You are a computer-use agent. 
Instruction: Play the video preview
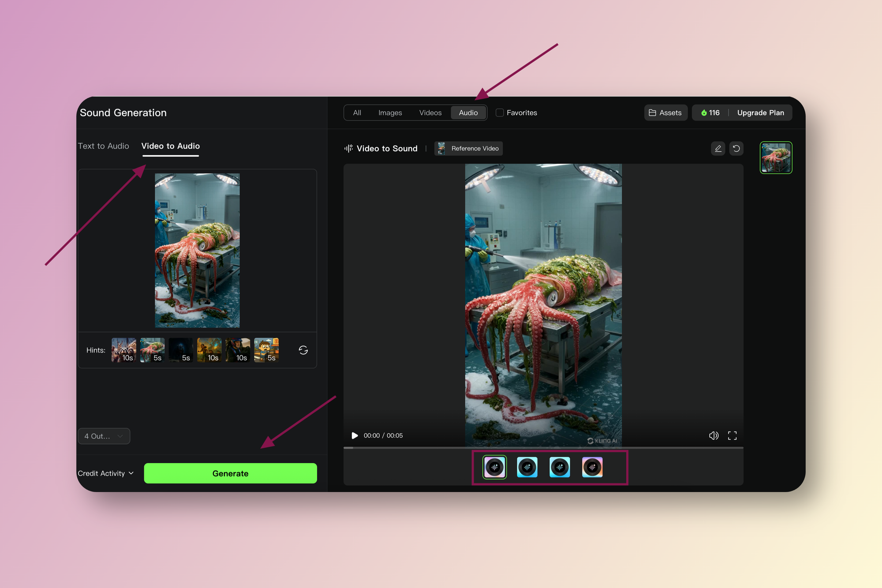pos(355,435)
